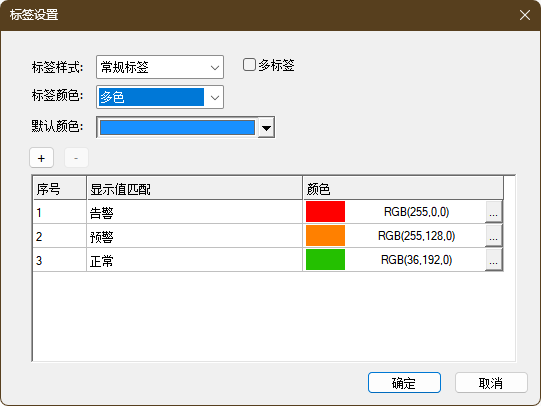Screen dimensions: 541x406
Task: Select the 告警 match value cell
Action: tap(195, 212)
